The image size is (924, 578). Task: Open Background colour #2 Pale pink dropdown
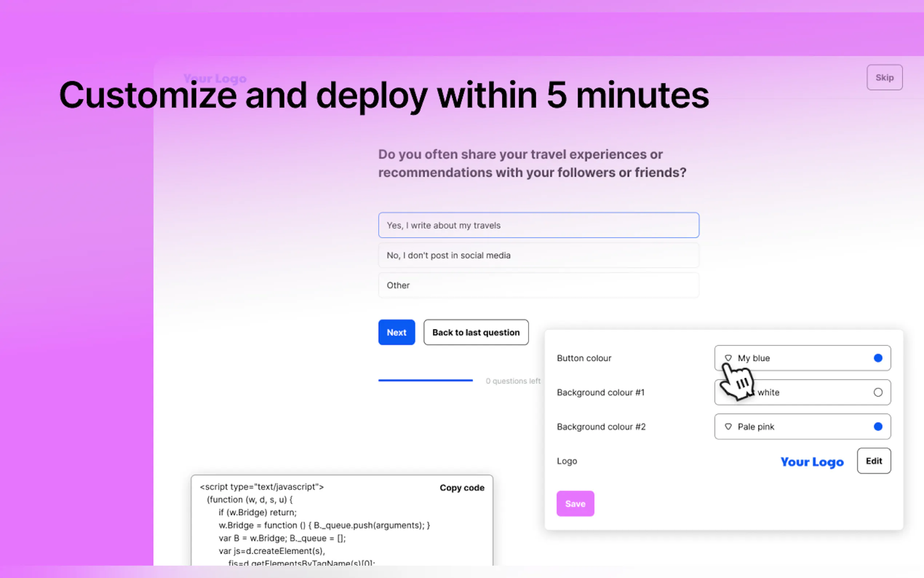pos(802,426)
